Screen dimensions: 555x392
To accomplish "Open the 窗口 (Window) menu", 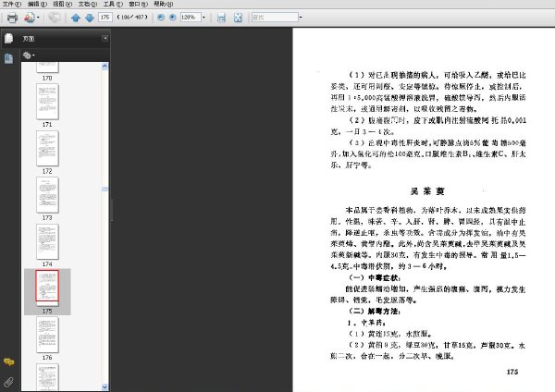I will click(x=138, y=4).
